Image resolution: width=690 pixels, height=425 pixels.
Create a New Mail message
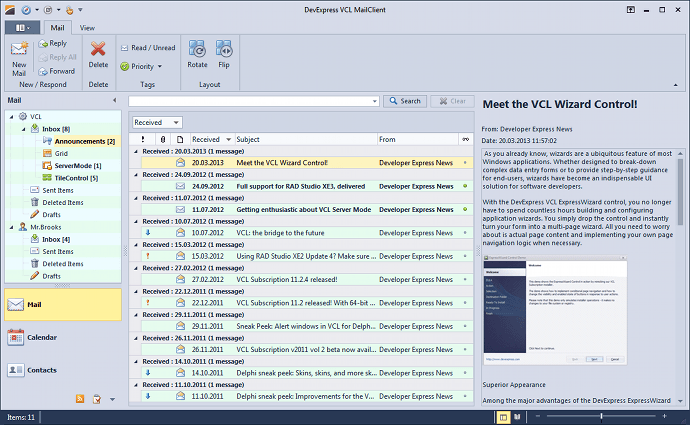[19, 59]
